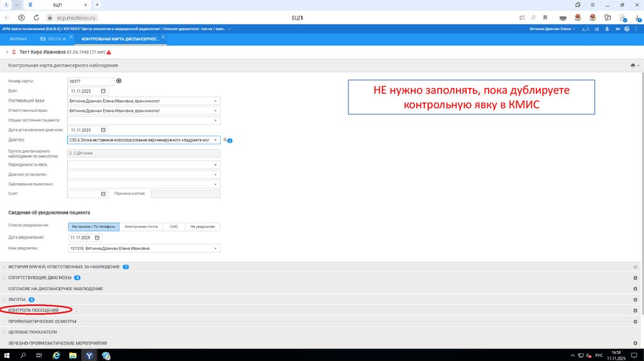Viewport: 644px width, 361px height.
Task: Add record to Лечебно-профилактические мероприятия section
Action: (x=635, y=343)
